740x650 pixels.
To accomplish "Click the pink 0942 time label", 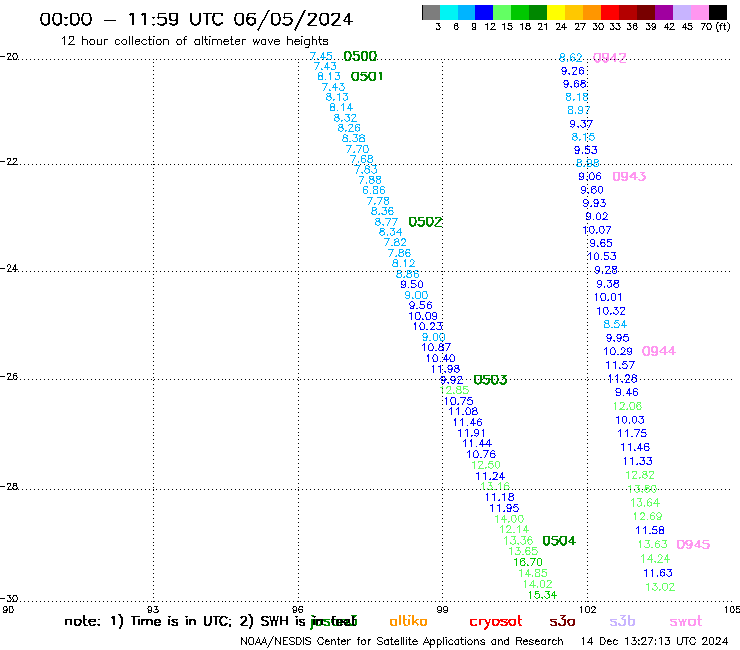I will point(610,58).
